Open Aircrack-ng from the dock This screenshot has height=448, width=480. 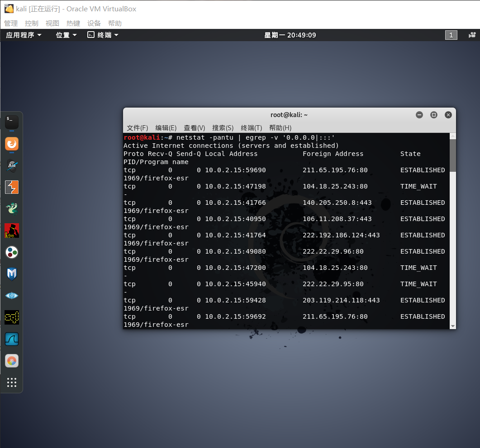pos(11,165)
